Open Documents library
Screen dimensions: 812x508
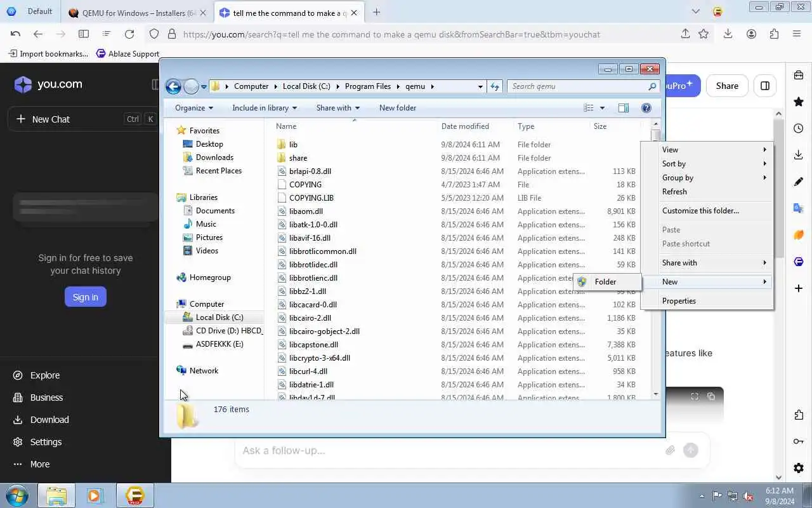point(215,211)
